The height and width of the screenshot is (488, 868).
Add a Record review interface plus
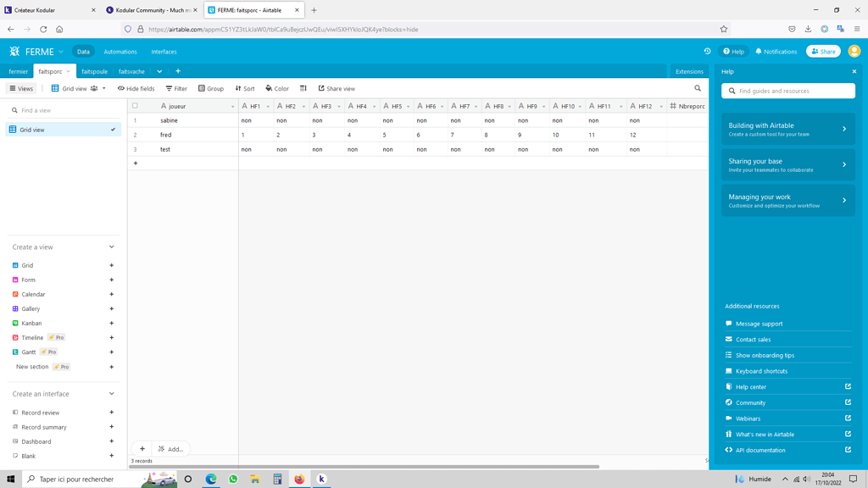point(111,413)
